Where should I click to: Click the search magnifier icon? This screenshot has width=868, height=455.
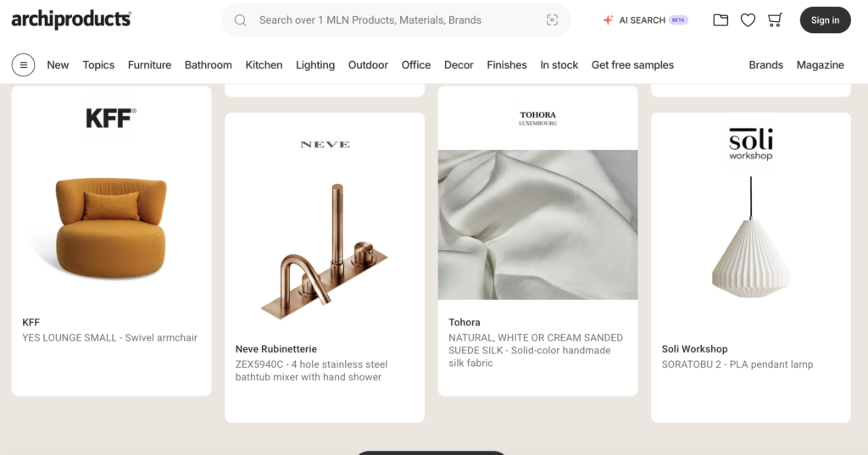coord(241,20)
